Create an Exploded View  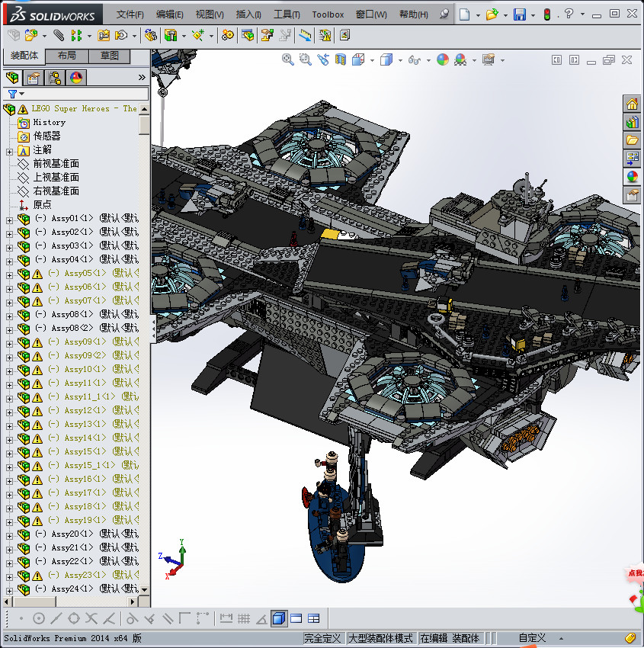[267, 36]
